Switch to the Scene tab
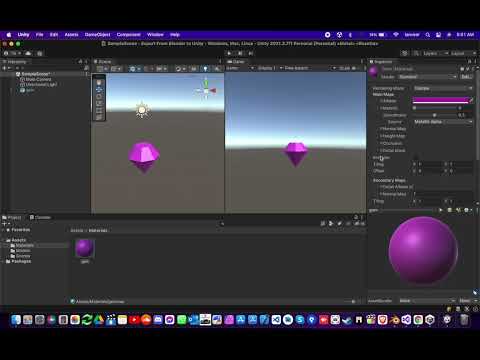The height and width of the screenshot is (360, 480). [102, 62]
